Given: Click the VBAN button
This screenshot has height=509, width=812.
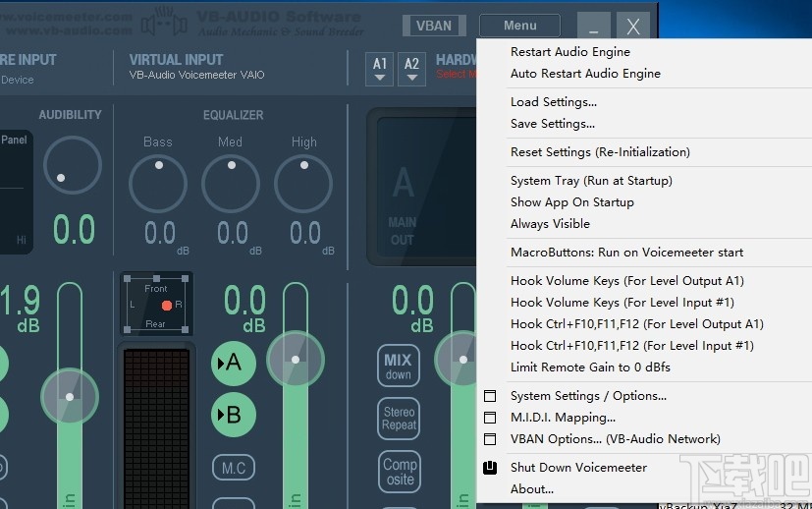Looking at the screenshot, I should (x=434, y=26).
